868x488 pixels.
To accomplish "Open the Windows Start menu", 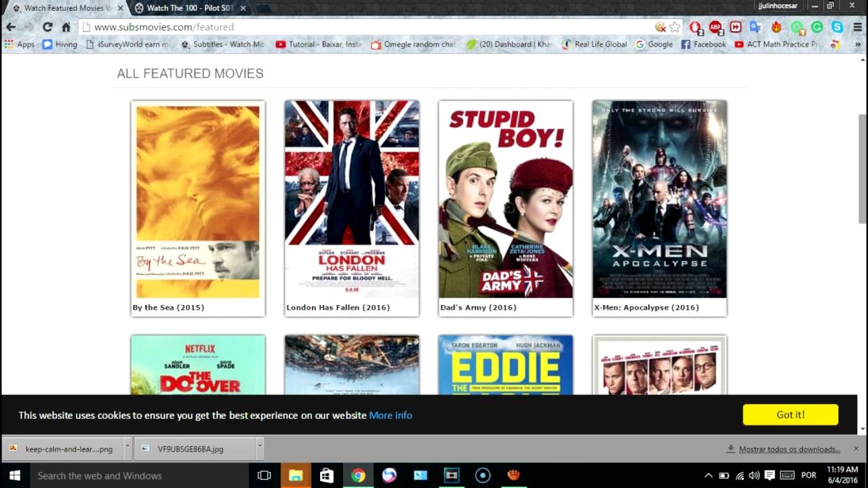I will [x=14, y=476].
